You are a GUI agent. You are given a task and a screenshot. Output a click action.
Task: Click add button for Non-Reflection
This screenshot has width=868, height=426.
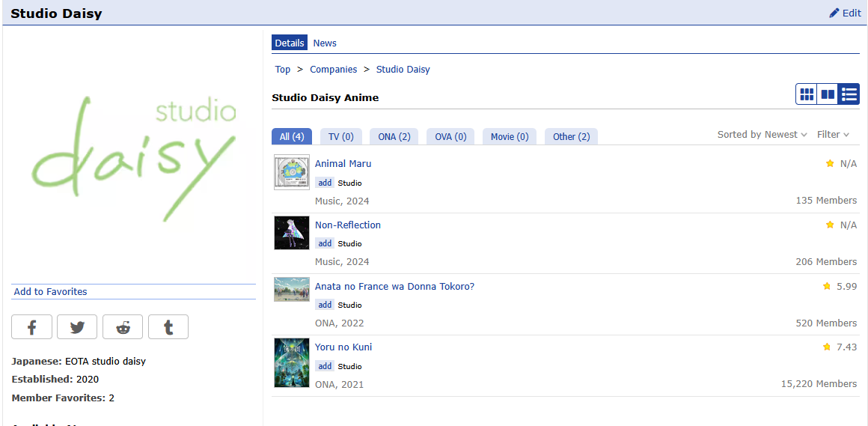coord(325,244)
